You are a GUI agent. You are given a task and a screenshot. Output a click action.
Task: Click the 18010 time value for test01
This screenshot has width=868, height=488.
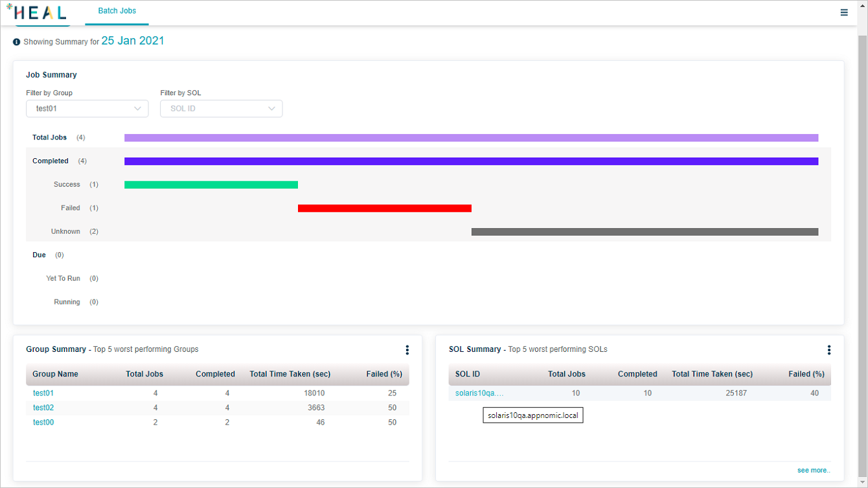[x=315, y=393]
